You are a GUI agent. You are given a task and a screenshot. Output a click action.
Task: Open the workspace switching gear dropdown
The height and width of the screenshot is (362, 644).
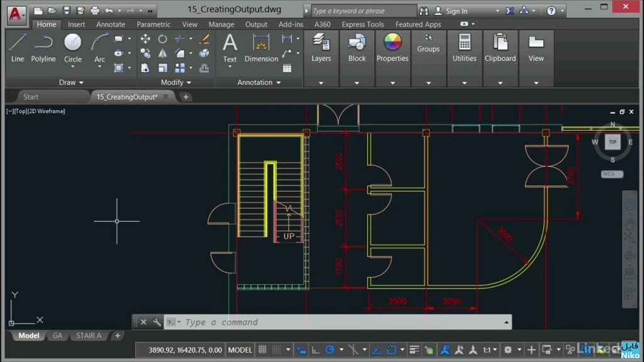point(519,349)
